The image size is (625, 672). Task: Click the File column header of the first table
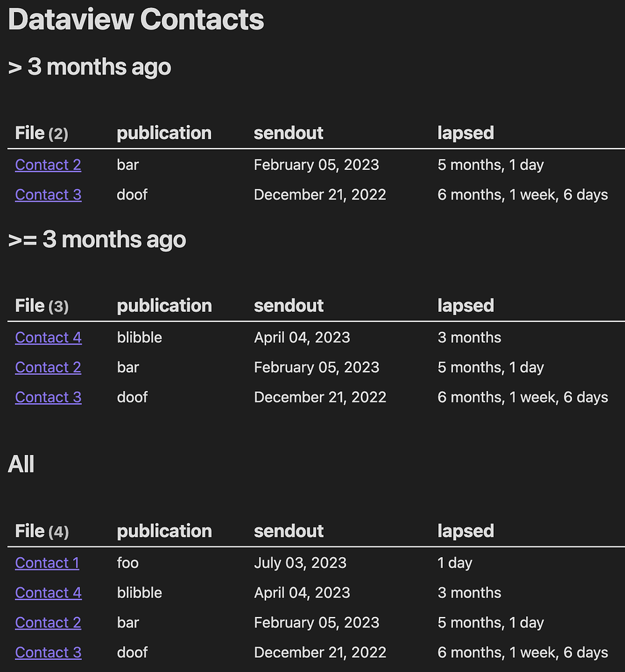pyautogui.click(x=41, y=132)
